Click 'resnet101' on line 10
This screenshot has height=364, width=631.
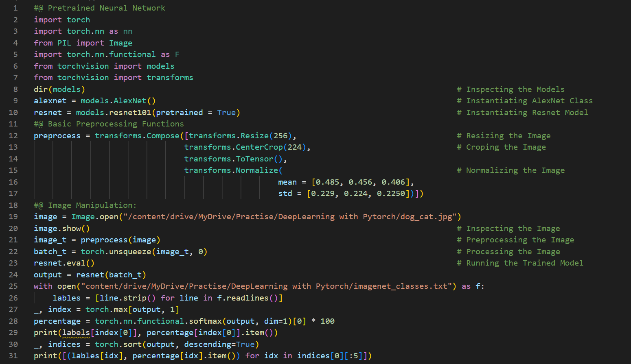click(x=130, y=113)
